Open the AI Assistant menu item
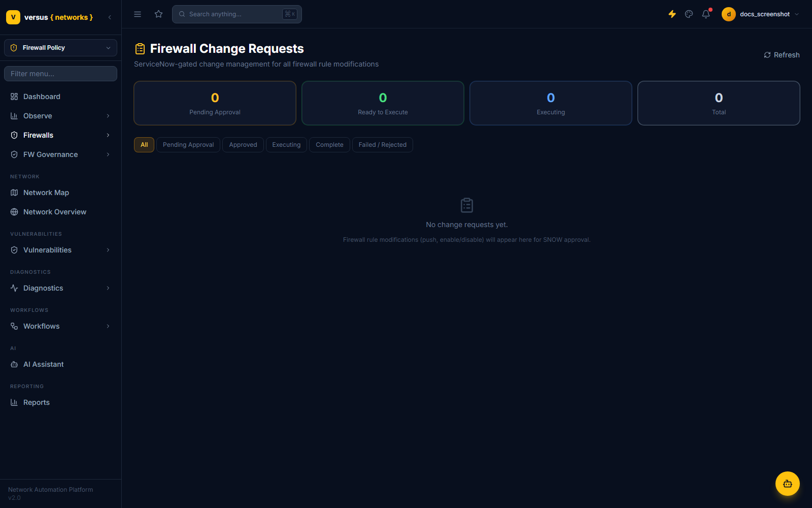 [60, 364]
